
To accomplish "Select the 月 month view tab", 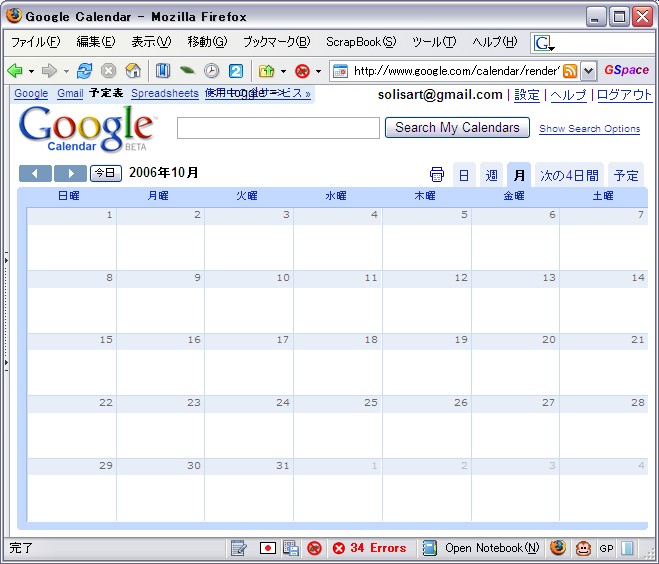I will pyautogui.click(x=519, y=175).
